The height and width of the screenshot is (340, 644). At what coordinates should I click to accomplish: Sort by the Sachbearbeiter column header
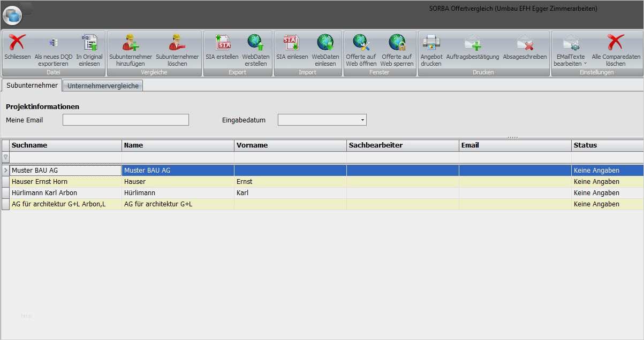[x=403, y=145]
